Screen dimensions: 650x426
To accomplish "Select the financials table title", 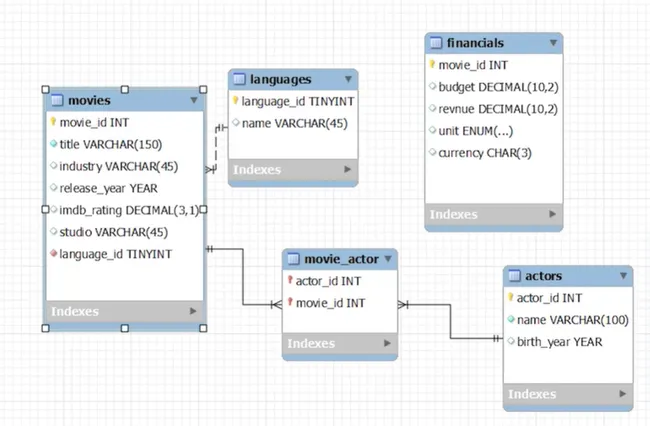I will click(475, 43).
